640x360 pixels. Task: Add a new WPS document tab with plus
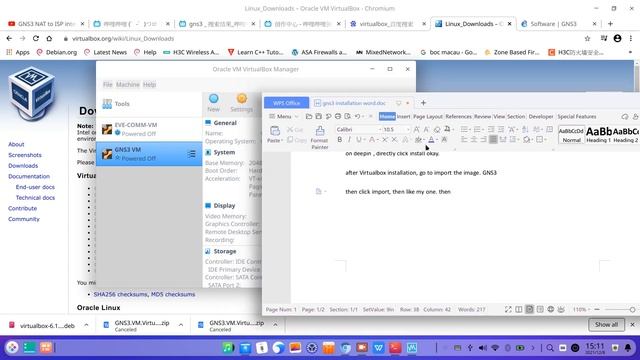click(423, 103)
